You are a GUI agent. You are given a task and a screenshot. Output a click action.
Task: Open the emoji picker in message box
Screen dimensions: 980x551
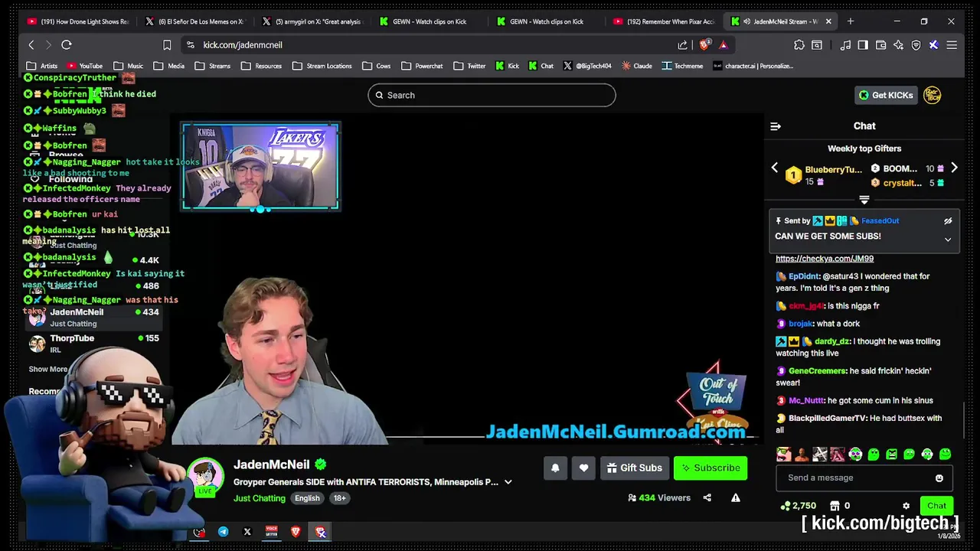(x=939, y=478)
